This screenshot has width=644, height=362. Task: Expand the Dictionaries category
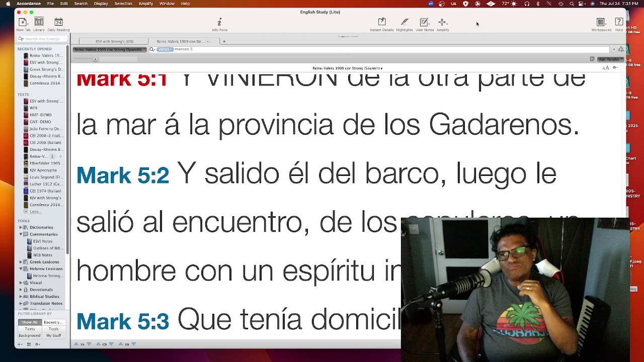coord(21,227)
